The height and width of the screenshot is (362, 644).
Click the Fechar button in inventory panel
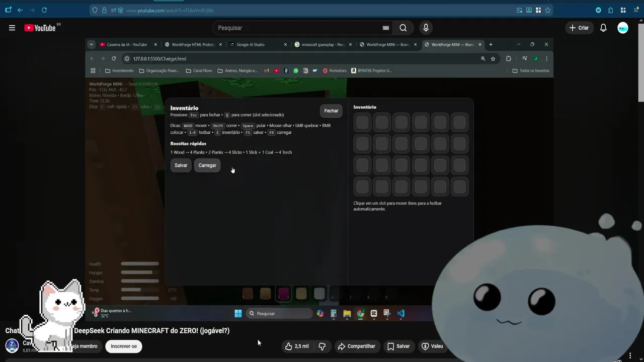tap(331, 111)
